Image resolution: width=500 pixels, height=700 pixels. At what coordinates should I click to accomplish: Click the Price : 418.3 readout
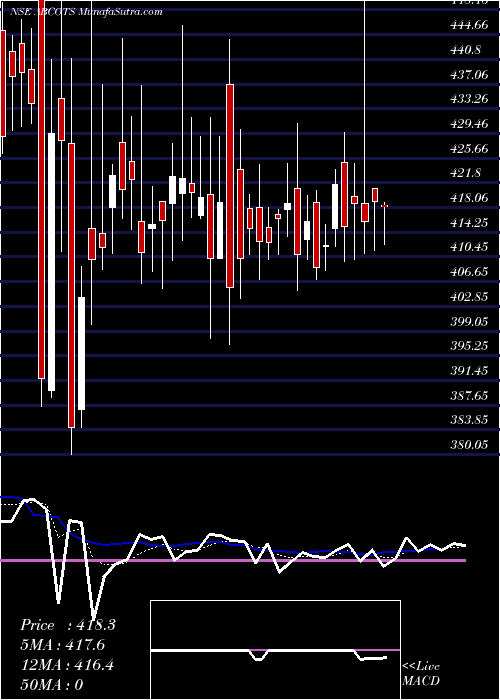pyautogui.click(x=68, y=625)
